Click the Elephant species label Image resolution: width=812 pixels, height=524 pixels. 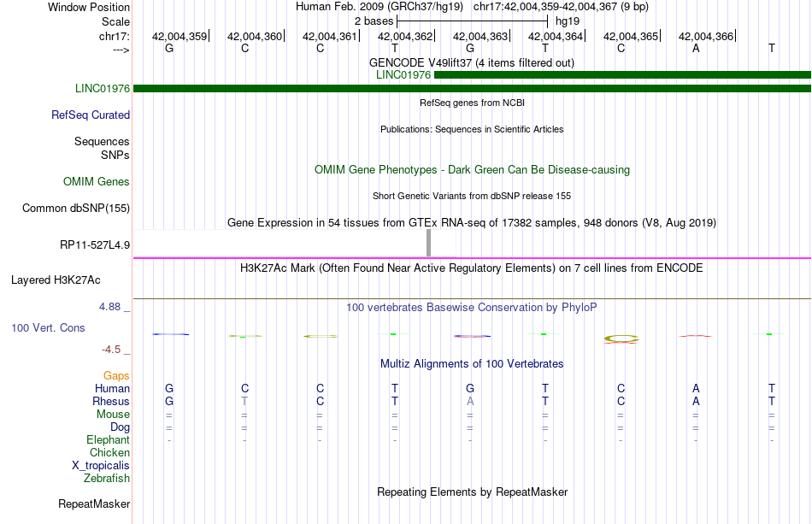(x=109, y=440)
